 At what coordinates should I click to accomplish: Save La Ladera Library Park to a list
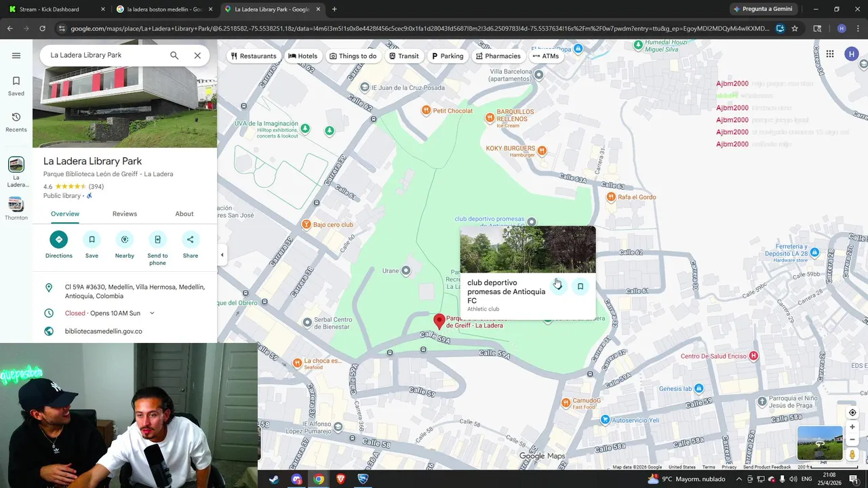[x=92, y=245]
